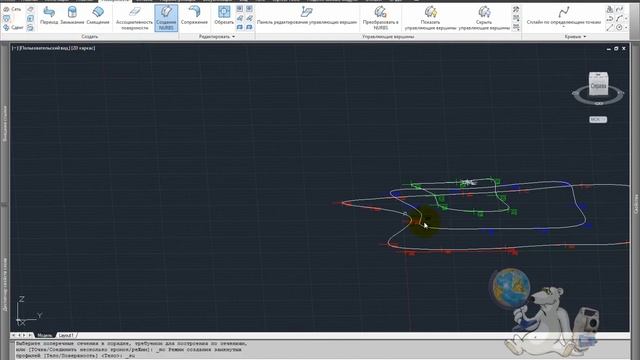Click Показать управляющие вершины
640x360 pixels.
pos(431,18)
